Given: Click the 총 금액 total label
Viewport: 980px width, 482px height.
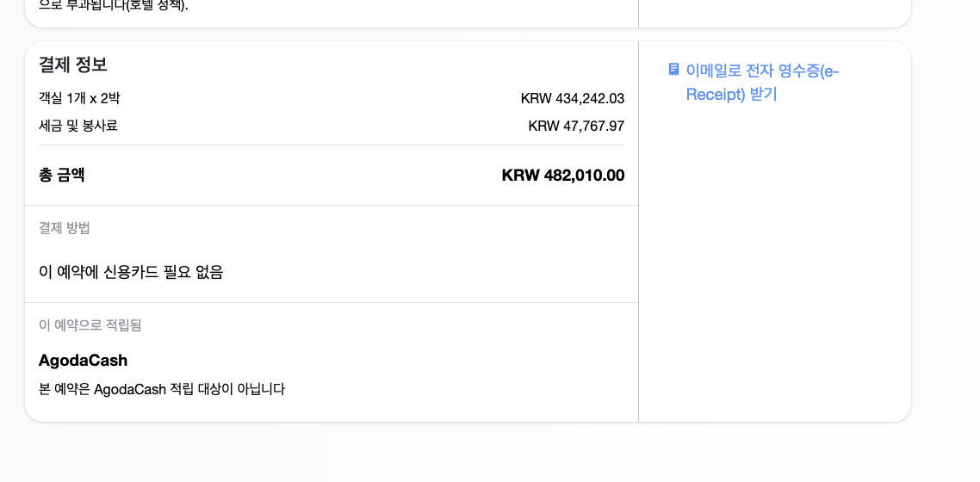Looking at the screenshot, I should click(62, 175).
